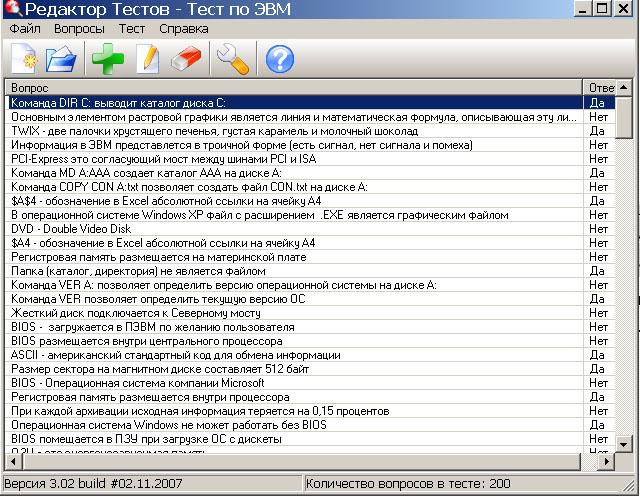Select row 'Команда MD A:AAA создает каталог'
The width and height of the screenshot is (640, 498).
click(x=310, y=173)
